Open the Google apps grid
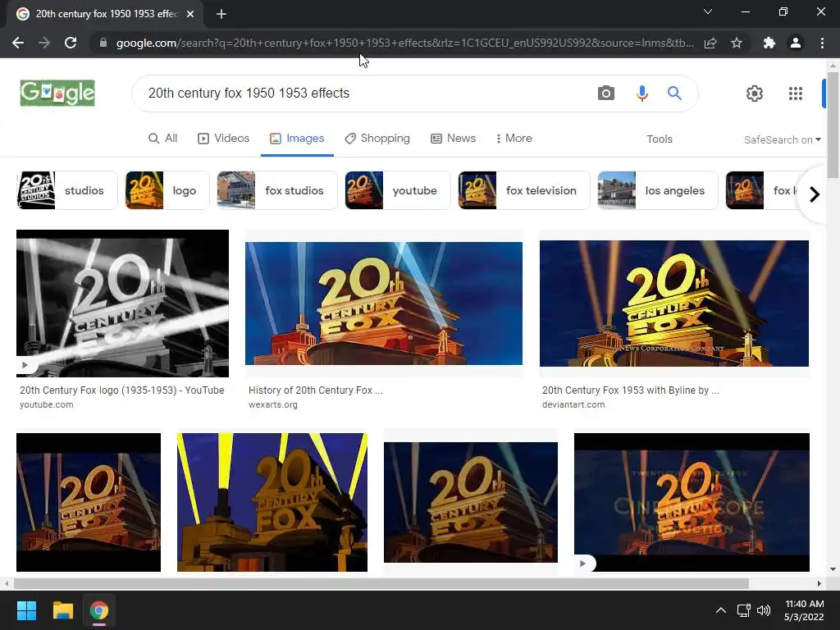840x630 pixels. pos(796,94)
